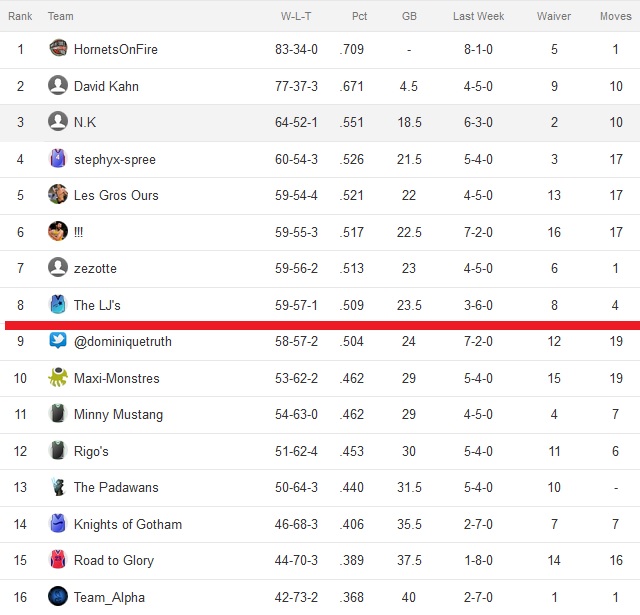Screen dimensions: 640x615
Task: Click David Kahn's default avatar icon
Action: (x=58, y=85)
